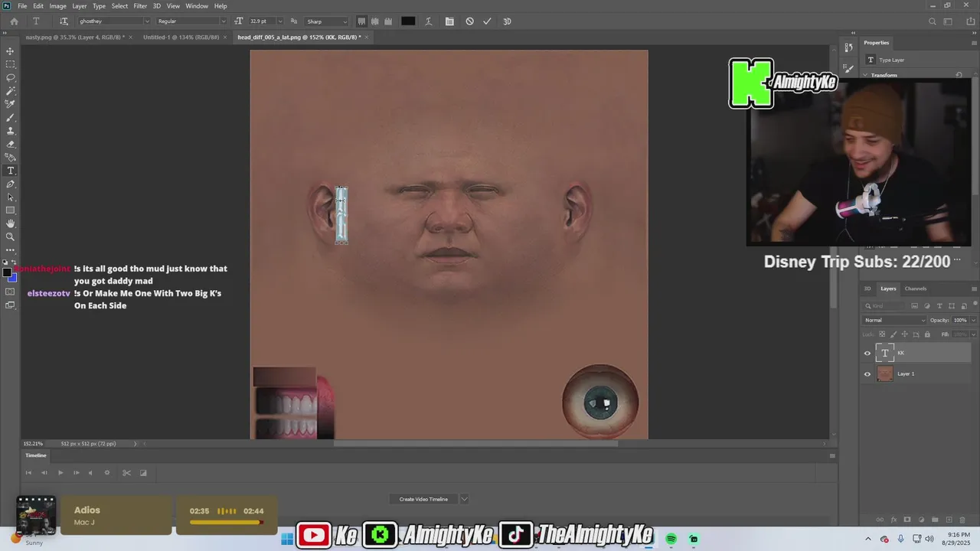Viewport: 980px width, 551px height.
Task: Set center-align text
Action: coord(375,21)
